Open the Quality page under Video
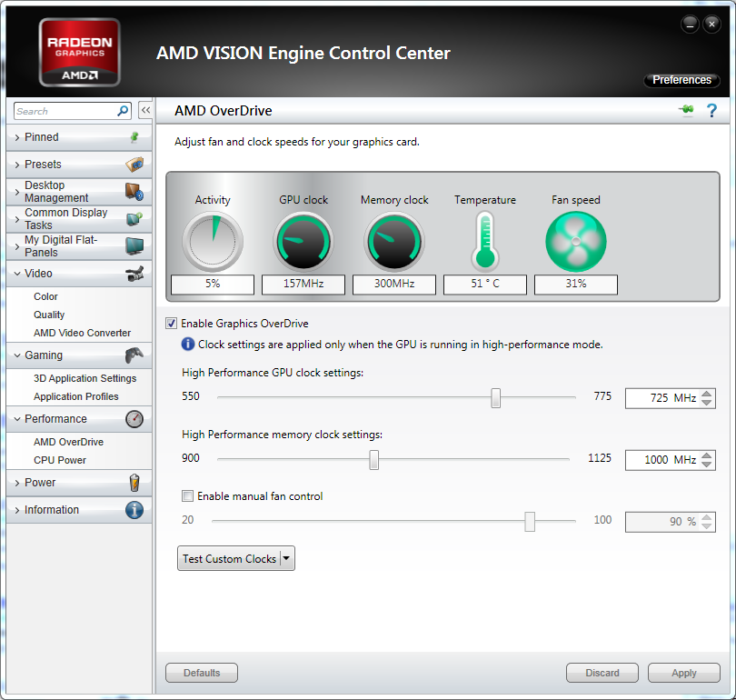The height and width of the screenshot is (700, 736). point(49,315)
